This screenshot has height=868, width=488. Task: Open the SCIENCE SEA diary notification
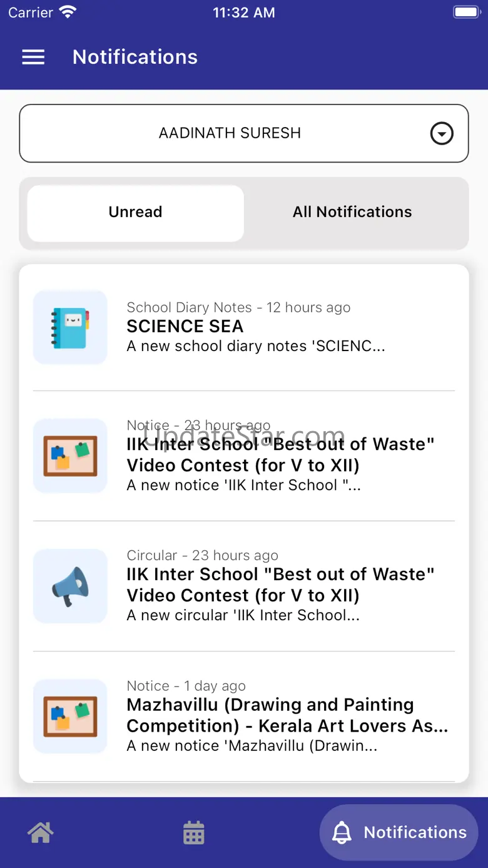(x=244, y=327)
